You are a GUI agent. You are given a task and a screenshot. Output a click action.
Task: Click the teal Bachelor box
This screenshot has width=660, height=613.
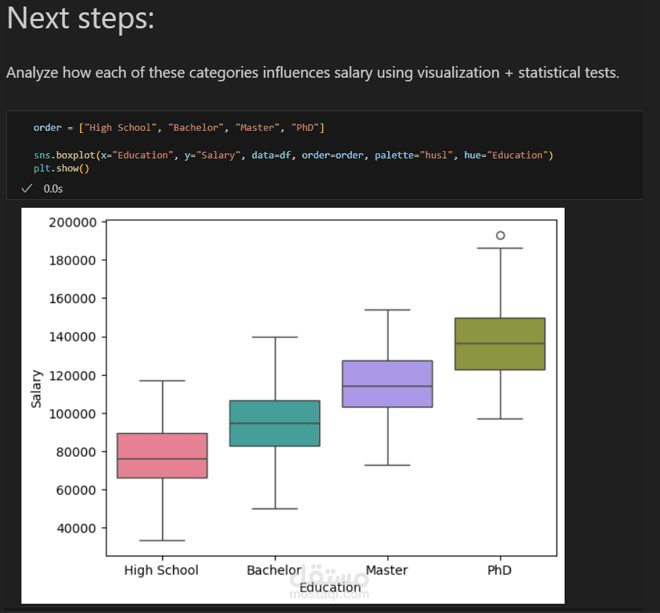click(x=274, y=423)
